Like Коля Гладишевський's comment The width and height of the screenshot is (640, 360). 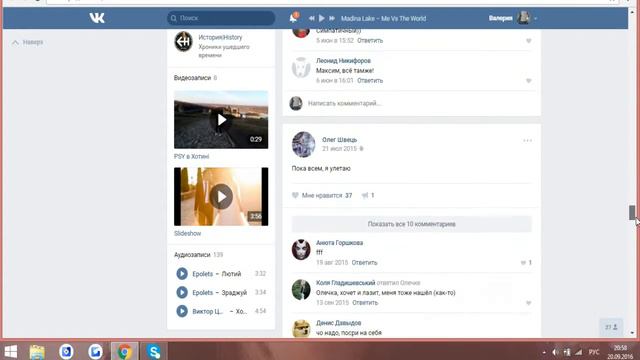coord(529,303)
